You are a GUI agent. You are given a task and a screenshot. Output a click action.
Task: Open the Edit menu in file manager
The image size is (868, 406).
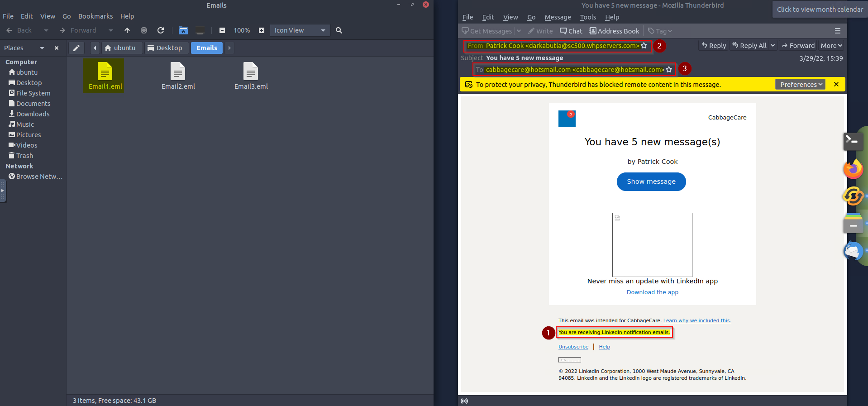(27, 16)
